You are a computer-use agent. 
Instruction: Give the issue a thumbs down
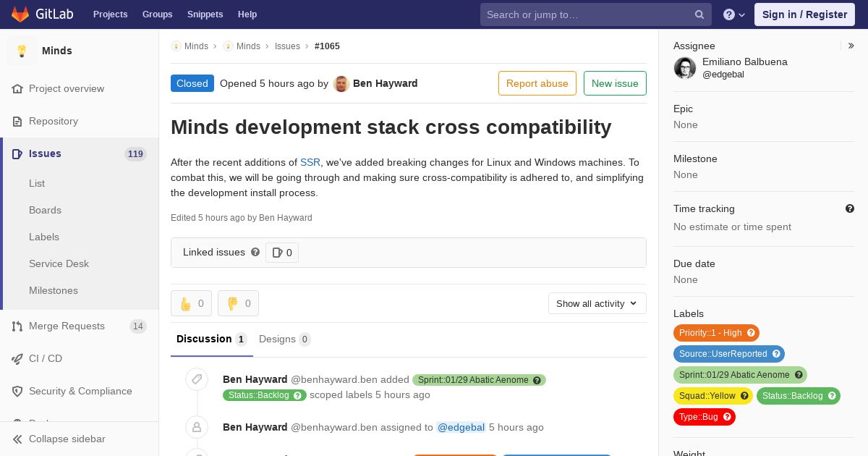click(x=238, y=303)
